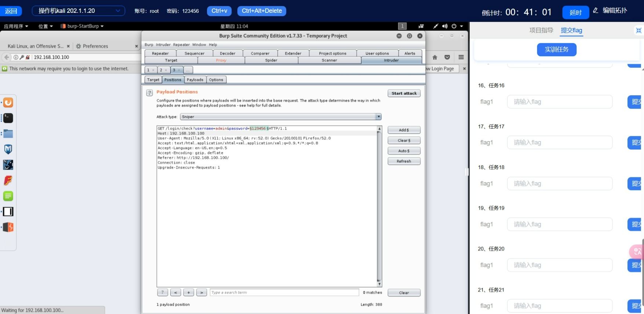Open the Help menu in Burp
Viewport: 644px width, 314px height.
click(213, 45)
